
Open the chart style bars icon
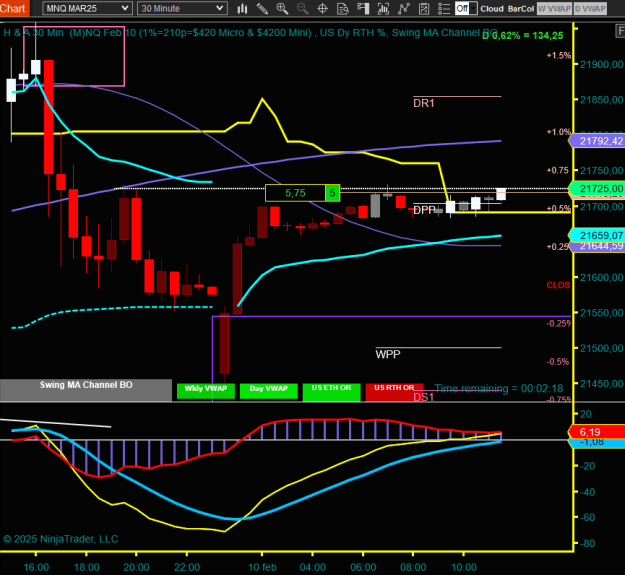[242, 8]
